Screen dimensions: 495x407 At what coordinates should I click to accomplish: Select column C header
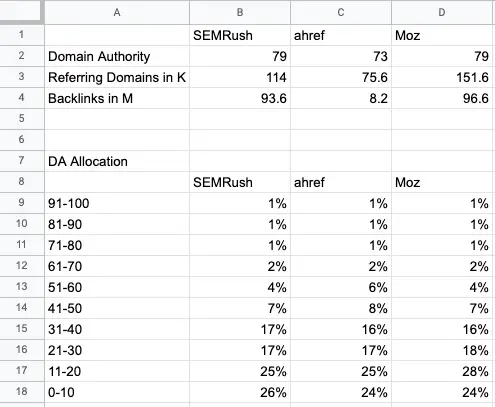pos(341,12)
